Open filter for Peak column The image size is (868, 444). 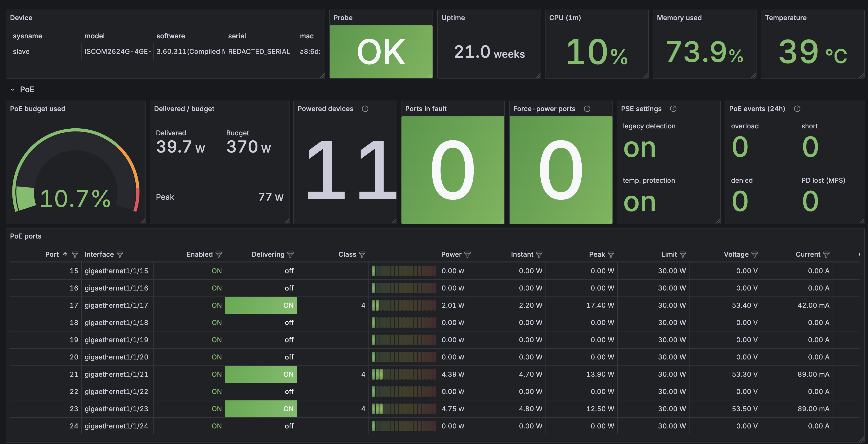click(x=611, y=254)
